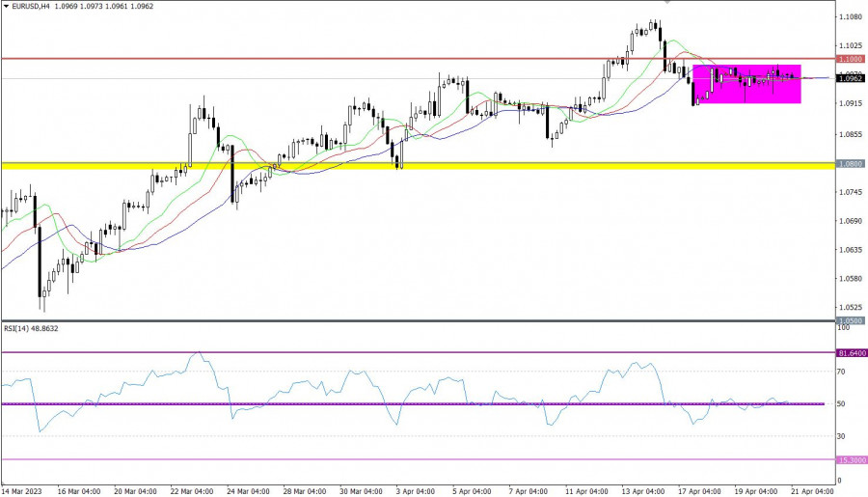Image resolution: width=868 pixels, height=497 pixels.
Task: Click the pink 15.3000 RSI level label
Action: point(851,460)
